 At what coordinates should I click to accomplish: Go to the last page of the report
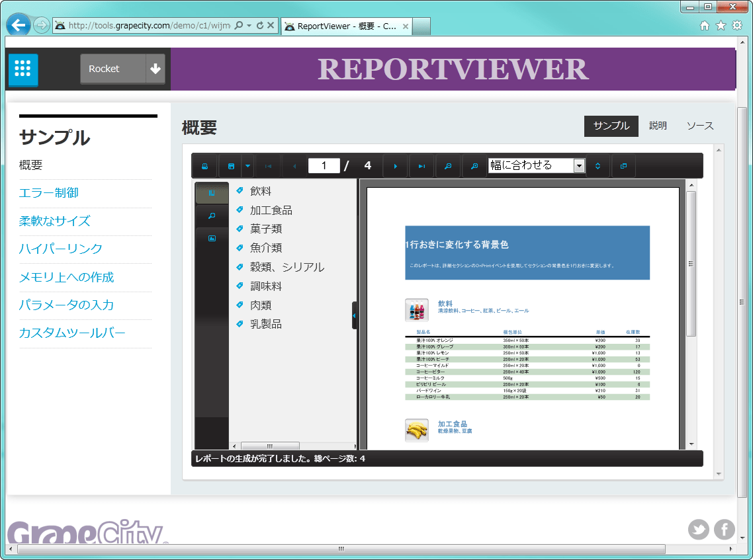click(421, 165)
